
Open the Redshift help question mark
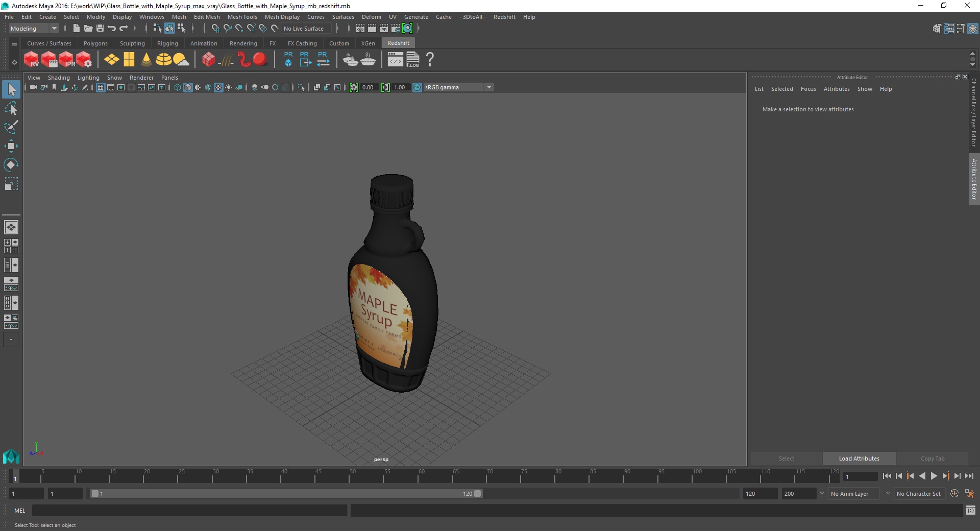[430, 60]
